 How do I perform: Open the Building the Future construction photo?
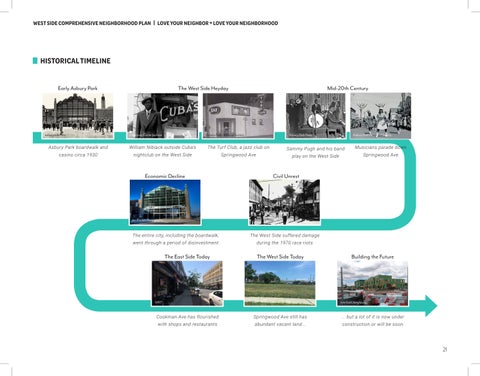373,283
